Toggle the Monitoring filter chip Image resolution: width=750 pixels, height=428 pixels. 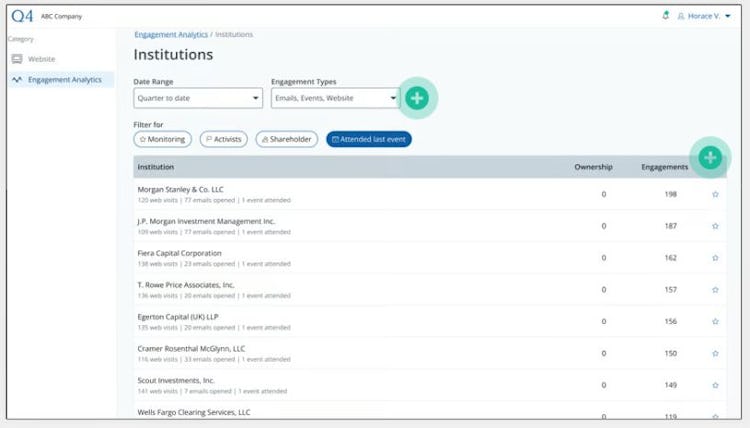click(163, 139)
